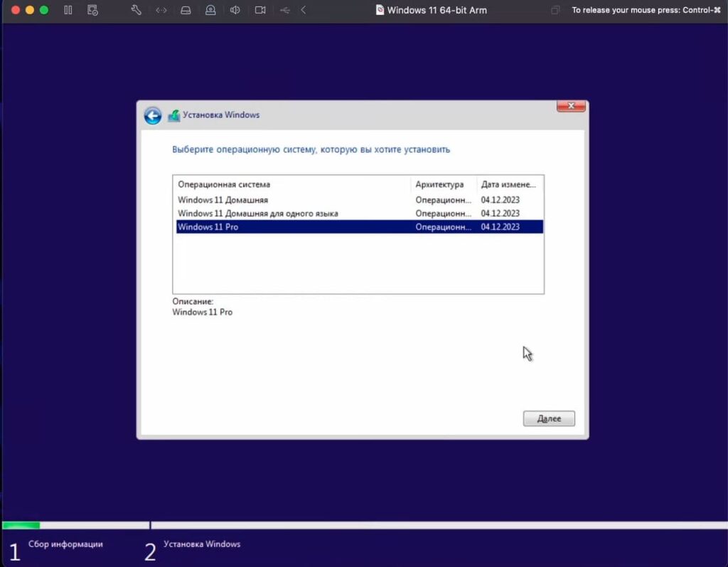Click the hard disk icon in toolbar
This screenshot has height=567, width=728.
186,10
